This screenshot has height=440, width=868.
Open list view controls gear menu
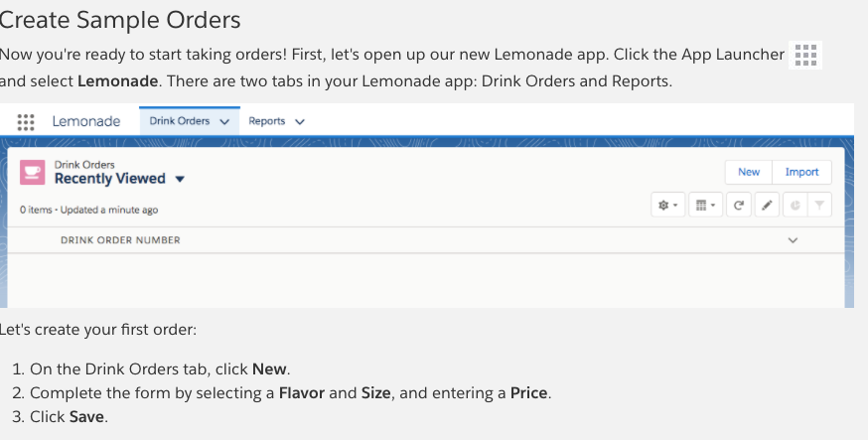pos(665,206)
